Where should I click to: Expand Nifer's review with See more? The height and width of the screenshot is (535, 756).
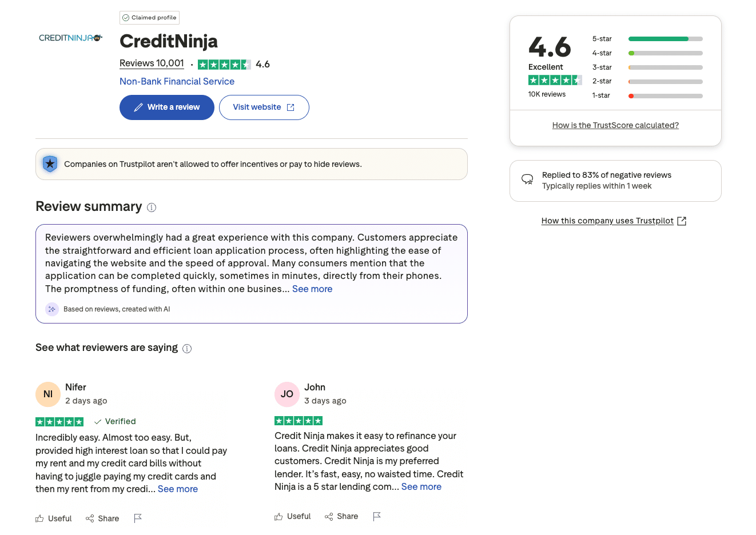(177, 489)
